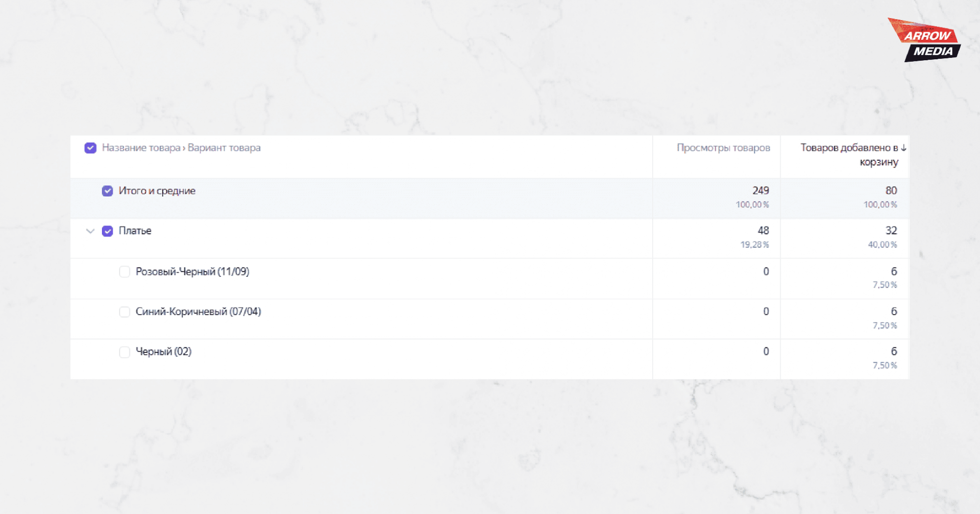Select the Синий-Коричневый (07/04) row label
980x514 pixels.
(198, 312)
